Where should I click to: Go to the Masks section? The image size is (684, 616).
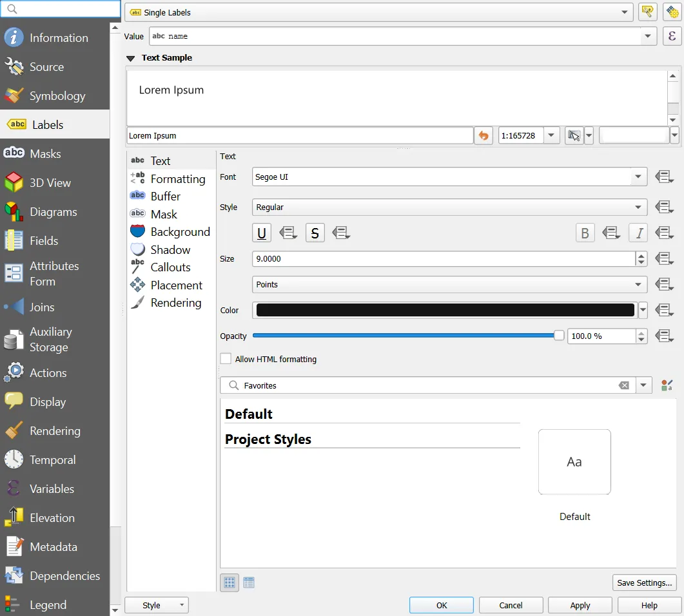click(55, 154)
